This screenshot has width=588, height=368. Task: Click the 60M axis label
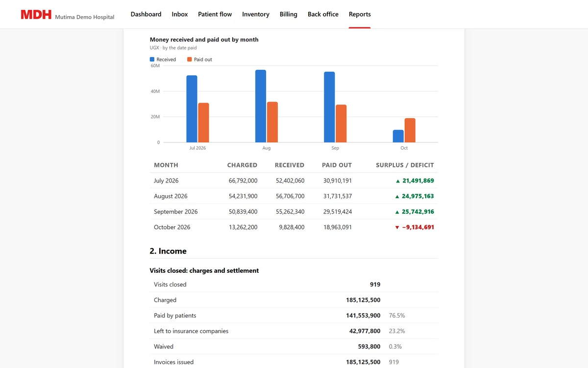[155, 66]
